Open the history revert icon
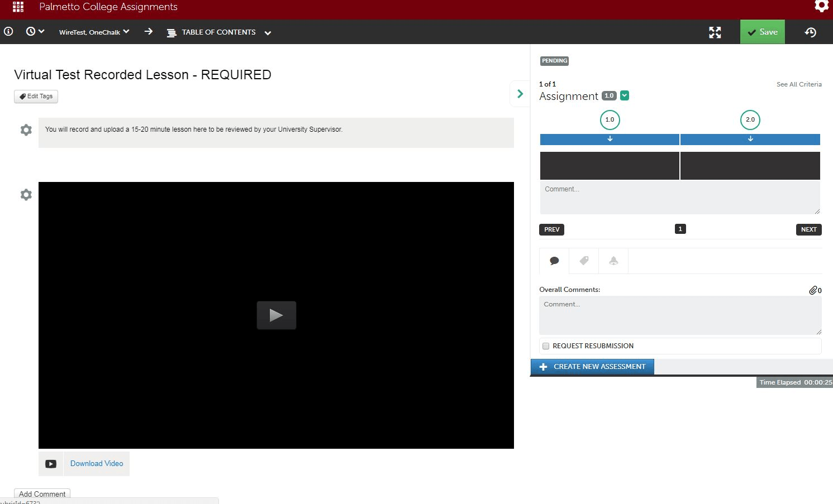This screenshot has height=504, width=833. point(810,32)
